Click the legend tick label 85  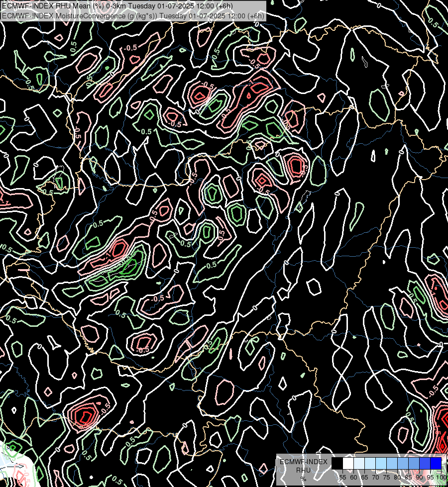click(408, 478)
